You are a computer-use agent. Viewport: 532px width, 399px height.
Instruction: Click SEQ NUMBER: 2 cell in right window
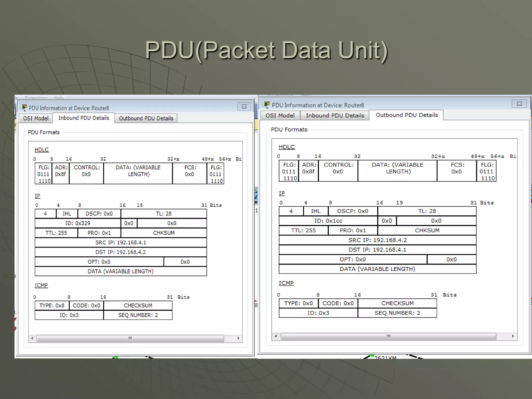pyautogui.click(x=397, y=313)
